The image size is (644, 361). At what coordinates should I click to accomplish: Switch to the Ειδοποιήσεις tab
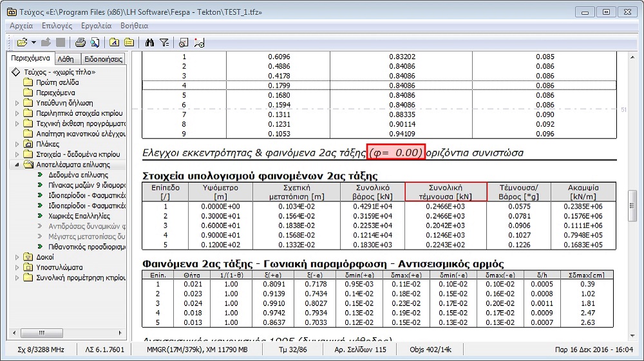pos(103,59)
